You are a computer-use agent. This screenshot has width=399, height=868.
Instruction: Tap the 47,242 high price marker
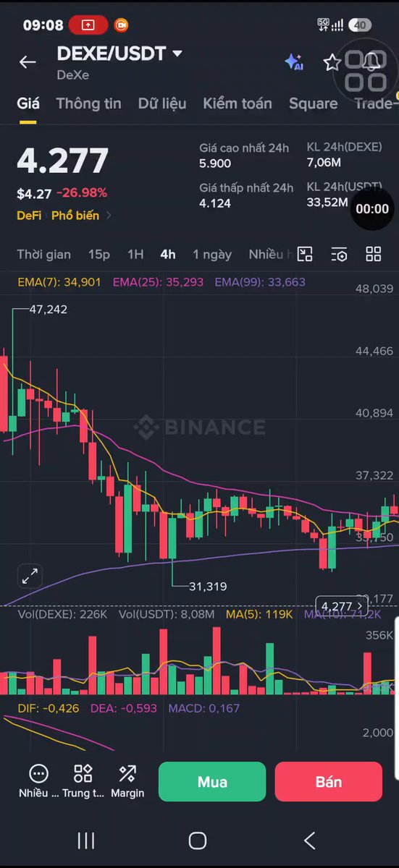coord(48,309)
